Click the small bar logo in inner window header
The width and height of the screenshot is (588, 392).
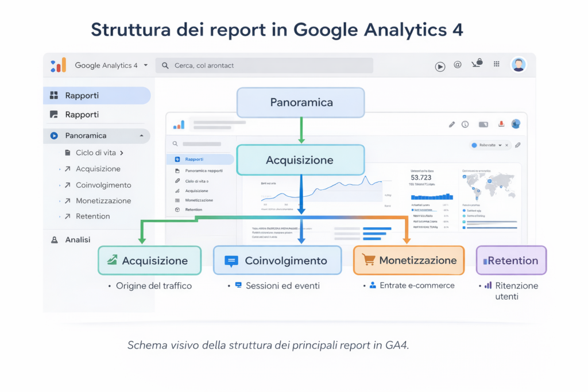click(x=179, y=125)
